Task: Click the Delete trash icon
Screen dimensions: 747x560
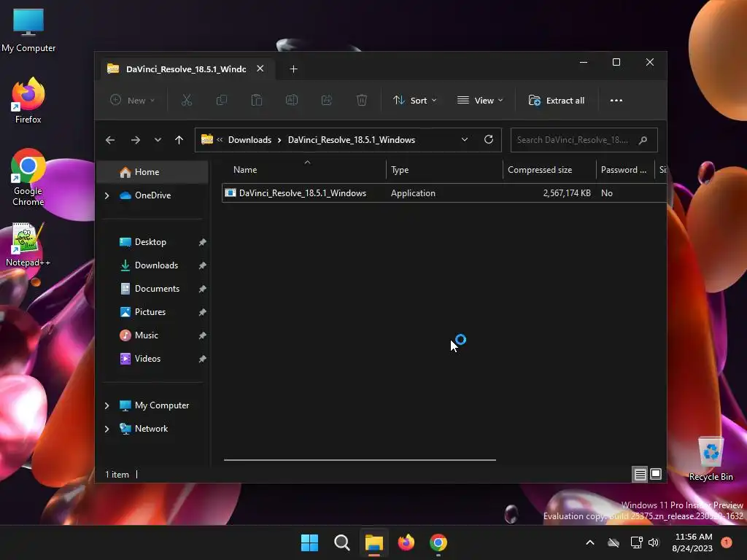Action: coord(362,101)
